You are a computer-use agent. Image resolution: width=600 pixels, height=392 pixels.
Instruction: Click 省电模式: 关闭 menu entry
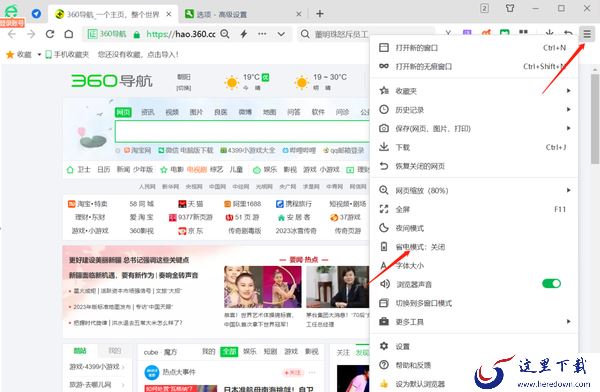tap(474, 247)
